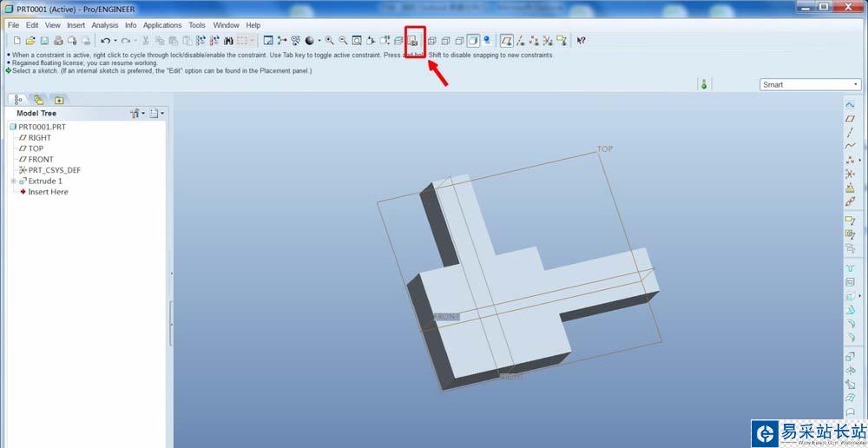Open appearance sphere dropdown arrow
Screen dimensions: 868x448
click(x=319, y=41)
